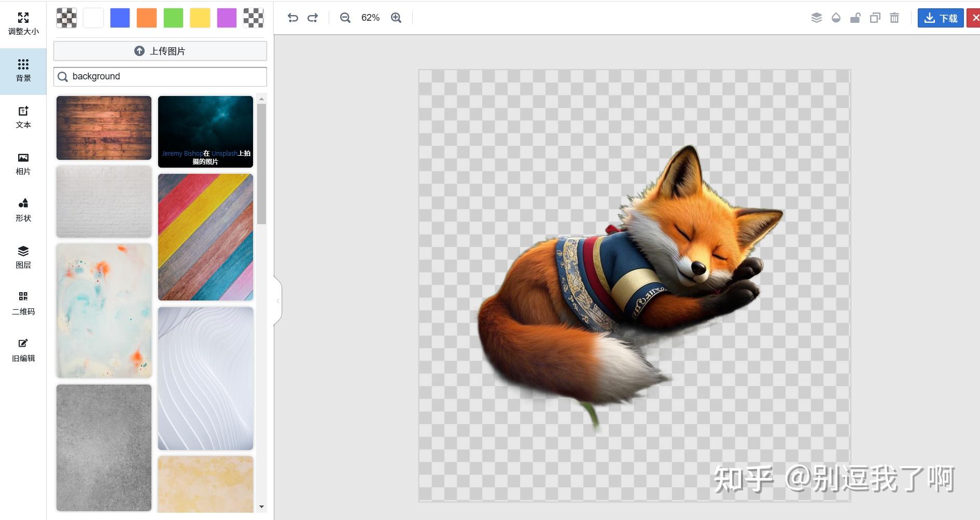
Task: Open the layers stack icon in top toolbar
Action: pyautogui.click(x=816, y=18)
